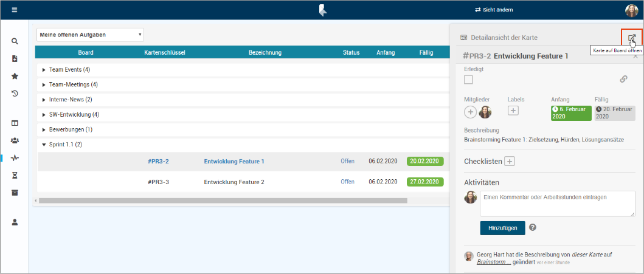Click 'Karte auf Board öffnen' icon

pyautogui.click(x=631, y=38)
